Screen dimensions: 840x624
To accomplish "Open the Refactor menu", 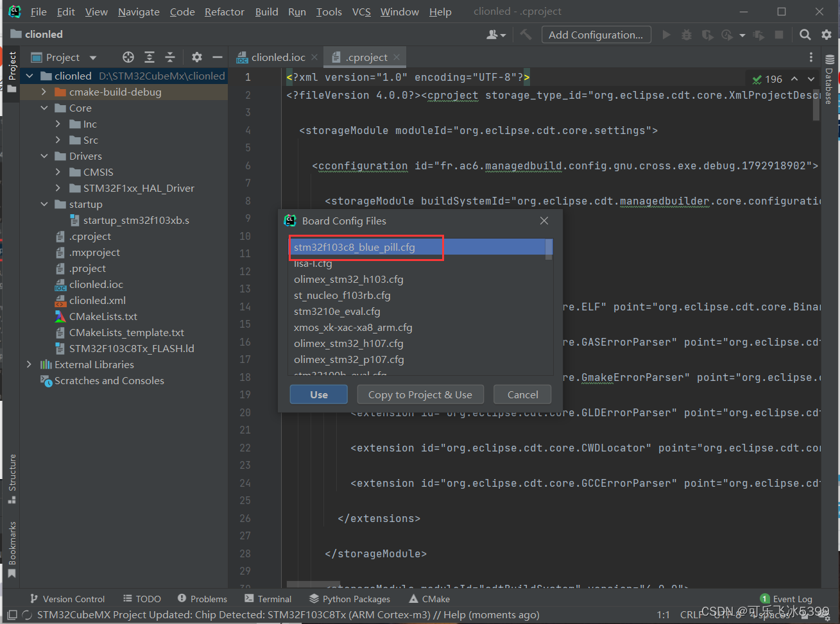I will tap(225, 12).
